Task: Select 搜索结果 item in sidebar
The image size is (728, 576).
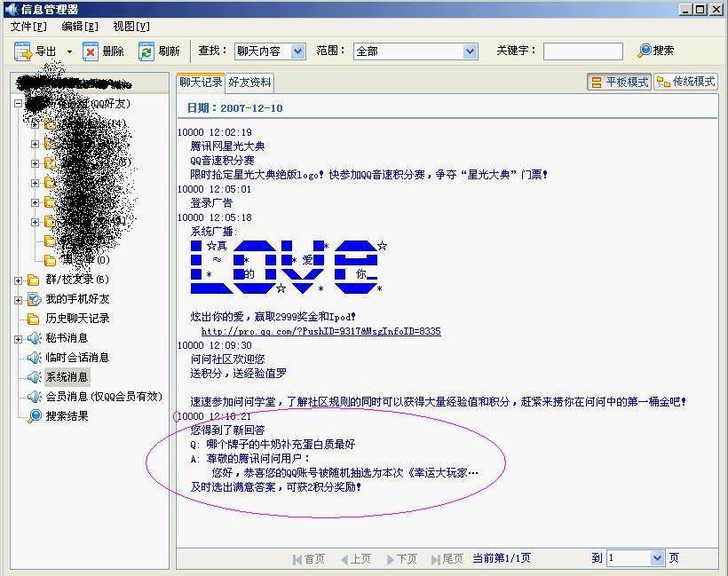Action: click(x=67, y=416)
